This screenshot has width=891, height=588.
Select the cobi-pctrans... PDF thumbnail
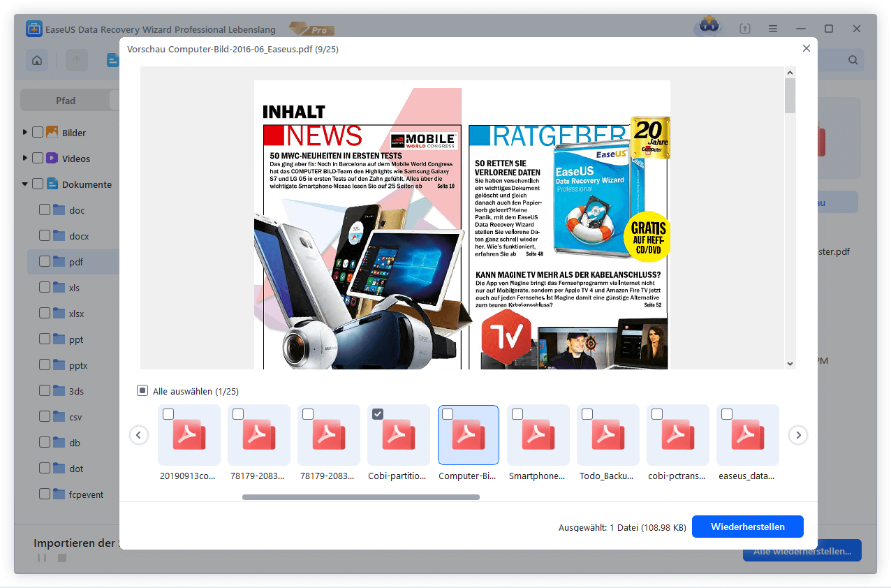[678, 435]
